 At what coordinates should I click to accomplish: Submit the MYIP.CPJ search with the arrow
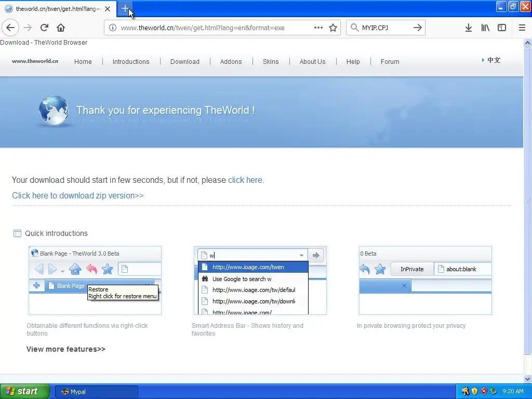[x=418, y=28]
